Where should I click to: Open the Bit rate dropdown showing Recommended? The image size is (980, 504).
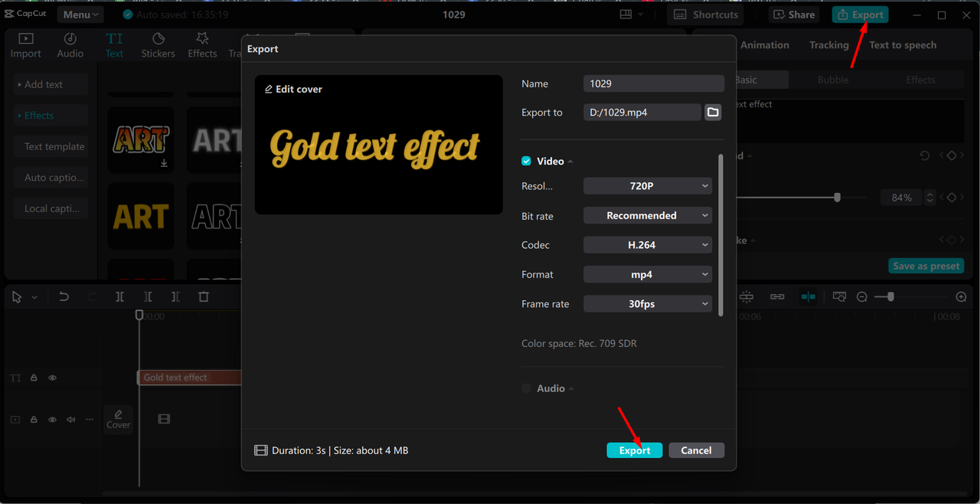tap(648, 216)
